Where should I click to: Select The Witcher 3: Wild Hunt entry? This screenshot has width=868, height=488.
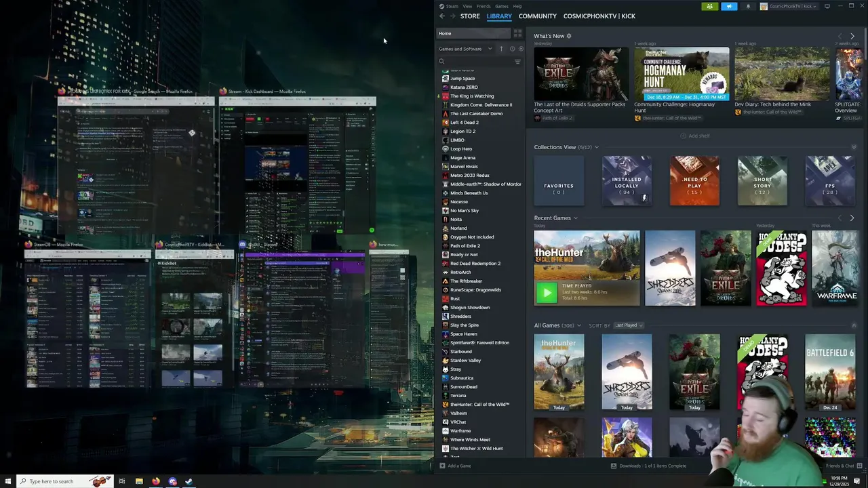(x=477, y=448)
